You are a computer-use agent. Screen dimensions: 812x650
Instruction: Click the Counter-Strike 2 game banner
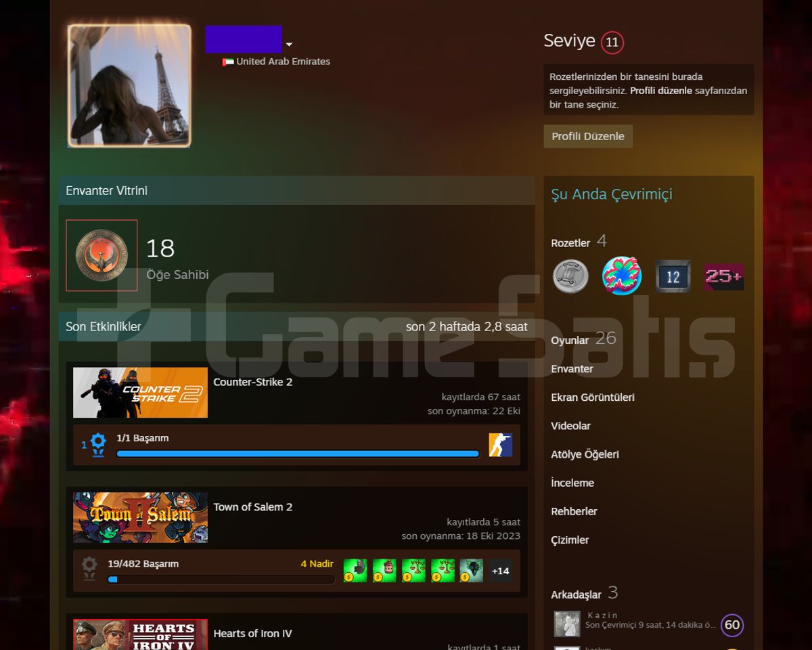point(140,393)
